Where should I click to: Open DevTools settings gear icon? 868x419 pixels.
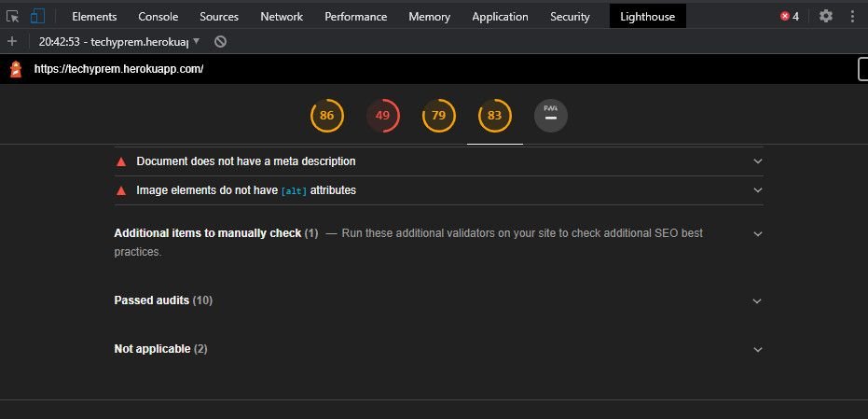pyautogui.click(x=825, y=16)
